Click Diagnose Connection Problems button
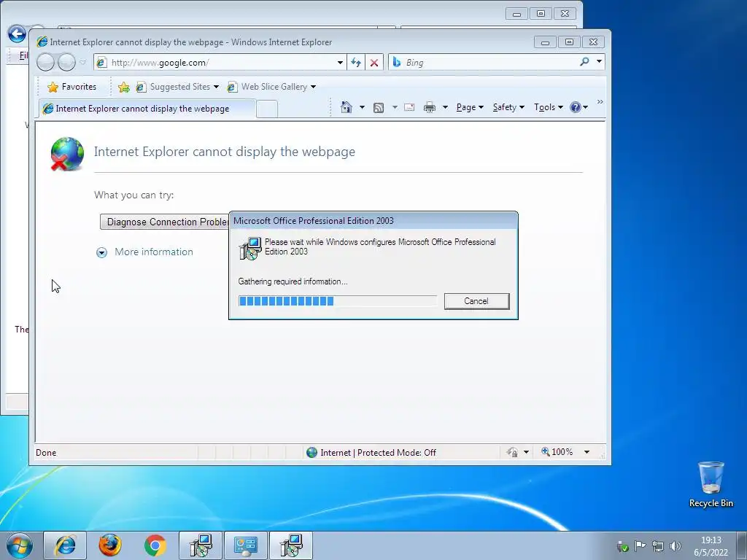Image resolution: width=747 pixels, height=560 pixels. [165, 222]
